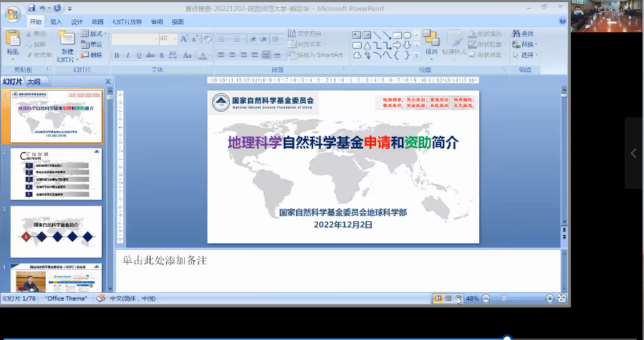Select the oval shape in shapes gallery
This screenshot has height=340, width=644.
(407, 35)
